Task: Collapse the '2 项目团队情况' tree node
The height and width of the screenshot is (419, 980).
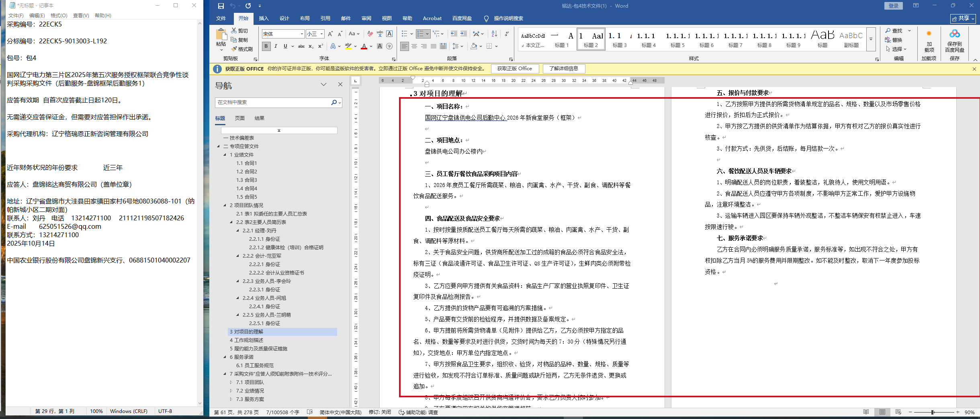Action: click(x=225, y=205)
